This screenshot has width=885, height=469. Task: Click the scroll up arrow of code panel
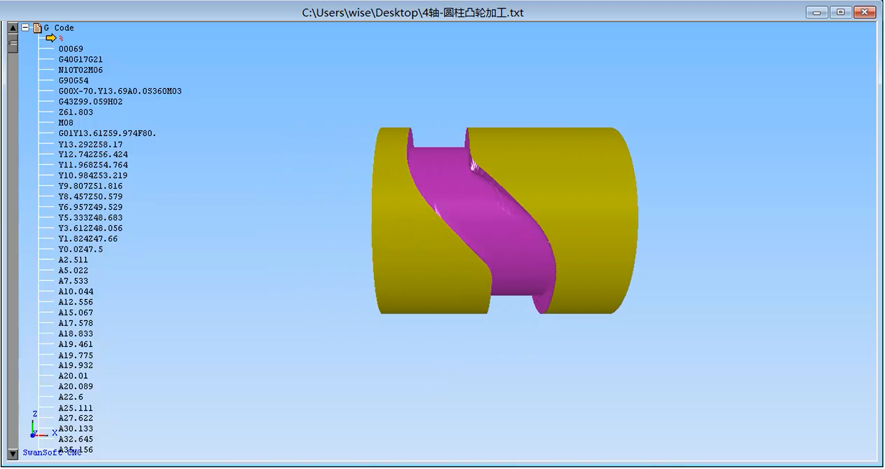coord(12,28)
